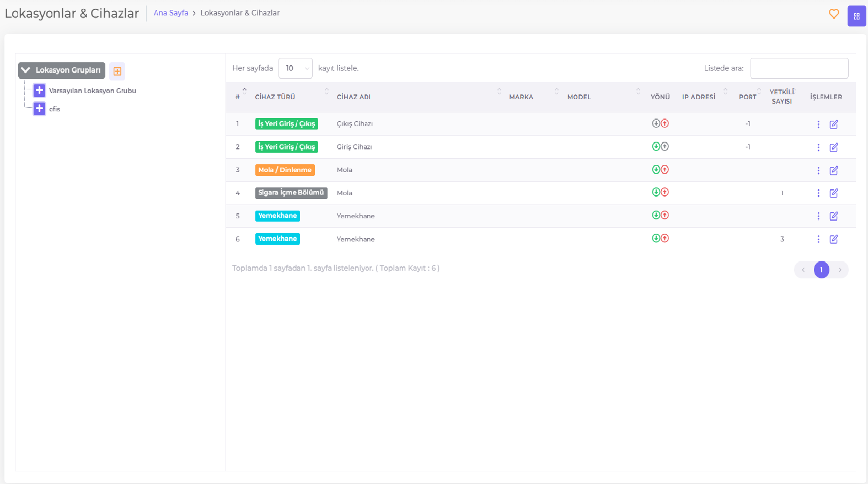This screenshot has height=484, width=868.
Task: Click the heart favorites icon
Action: [834, 14]
